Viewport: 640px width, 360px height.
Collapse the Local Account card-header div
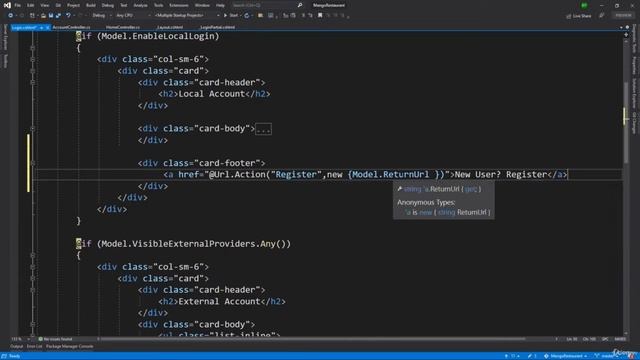(33, 82)
